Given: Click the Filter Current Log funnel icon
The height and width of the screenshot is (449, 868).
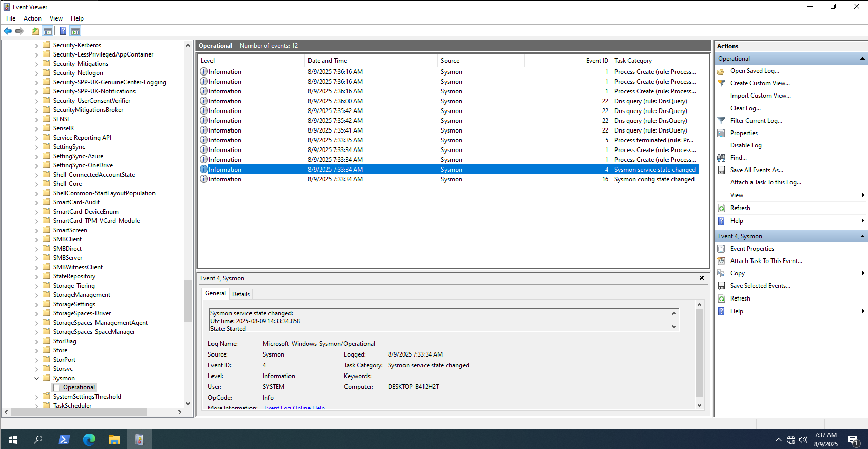Looking at the screenshot, I should (x=721, y=121).
